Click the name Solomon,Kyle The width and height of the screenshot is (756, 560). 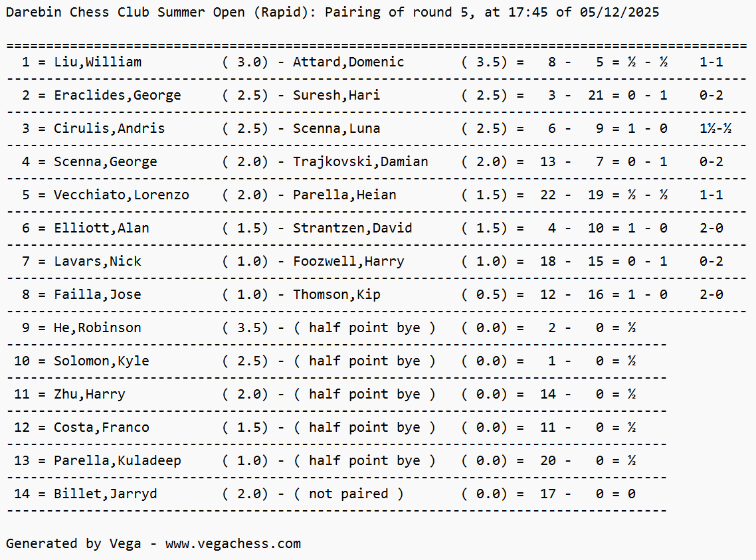coord(101,361)
